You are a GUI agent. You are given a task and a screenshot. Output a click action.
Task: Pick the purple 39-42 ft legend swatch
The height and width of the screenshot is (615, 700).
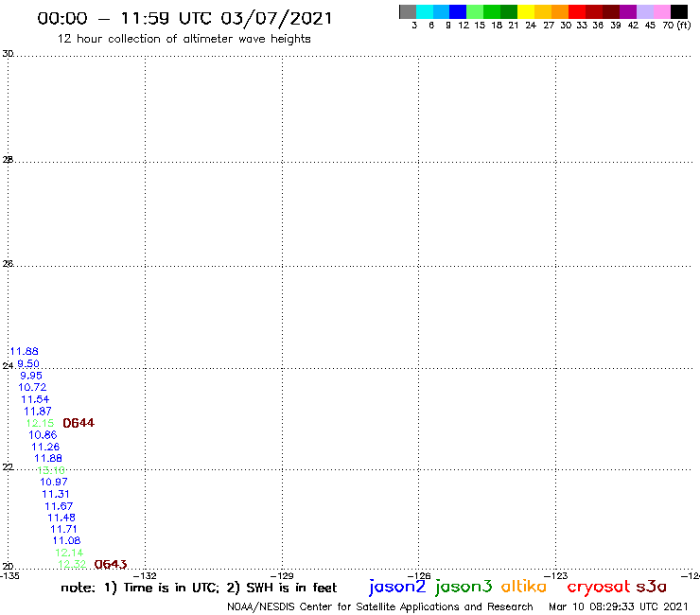pos(628,11)
